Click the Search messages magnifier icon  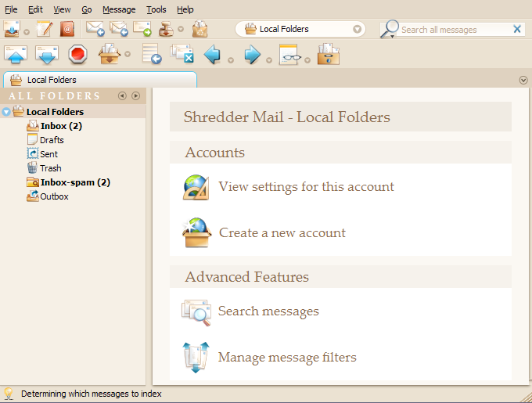pos(196,312)
